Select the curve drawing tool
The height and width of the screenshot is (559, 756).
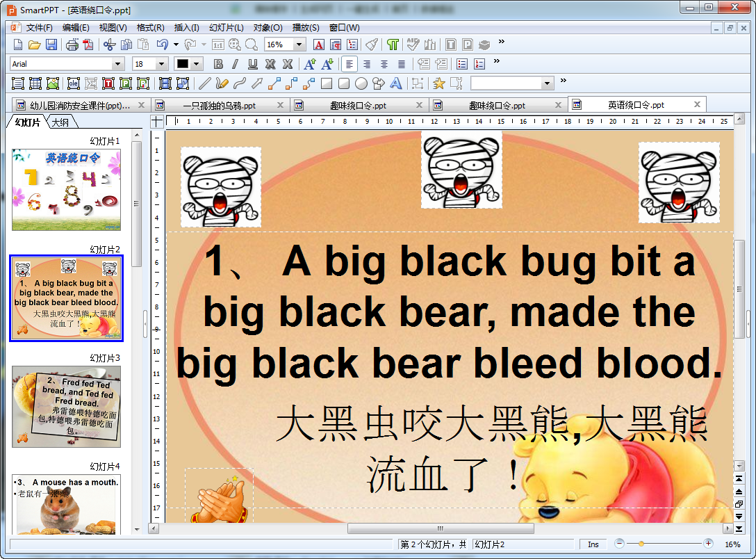[x=239, y=83]
